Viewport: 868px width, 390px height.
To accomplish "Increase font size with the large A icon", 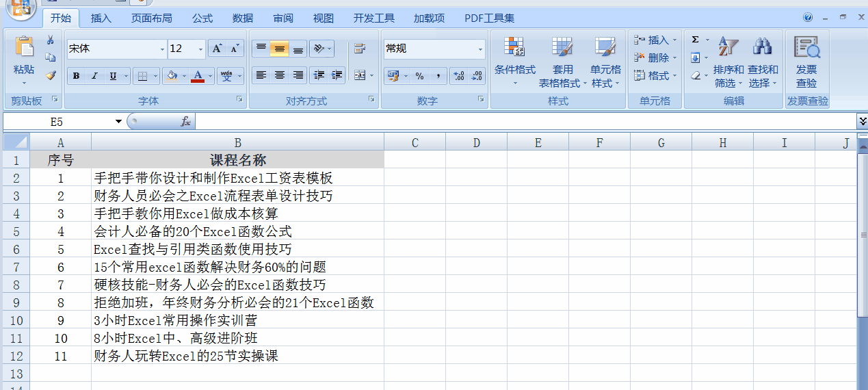I will point(216,49).
